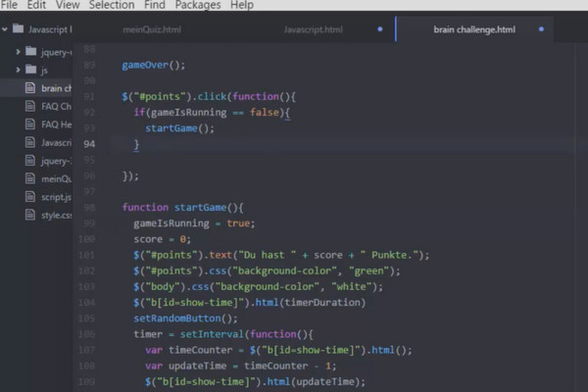Click the Javascript project folder icon
This screenshot has width=588, height=392.
click(18, 28)
